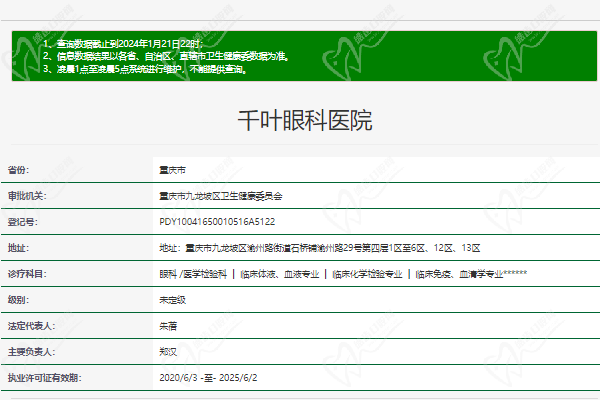This screenshot has height=400, width=600.
Task: Click legal representative name 朱蓓
Action: (x=168, y=326)
